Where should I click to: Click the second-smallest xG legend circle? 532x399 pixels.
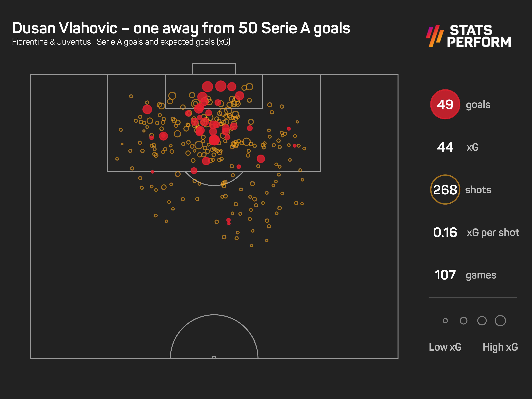click(x=464, y=321)
